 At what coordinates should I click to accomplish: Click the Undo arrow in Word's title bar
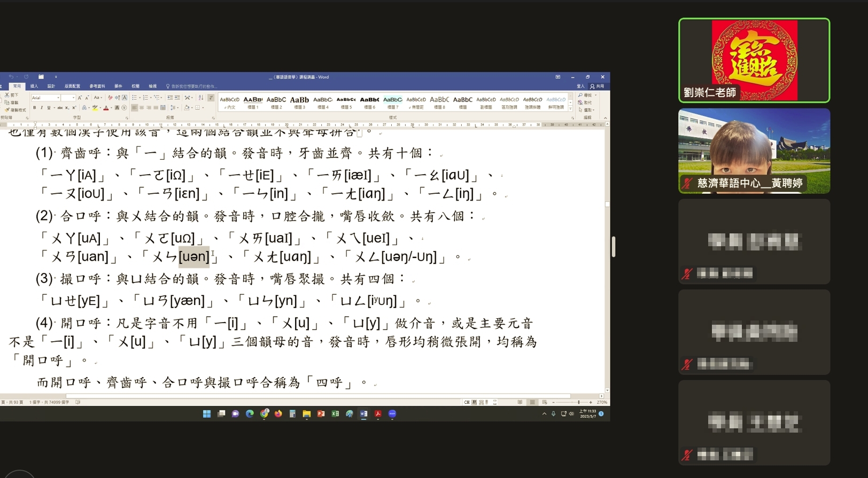tap(11, 77)
